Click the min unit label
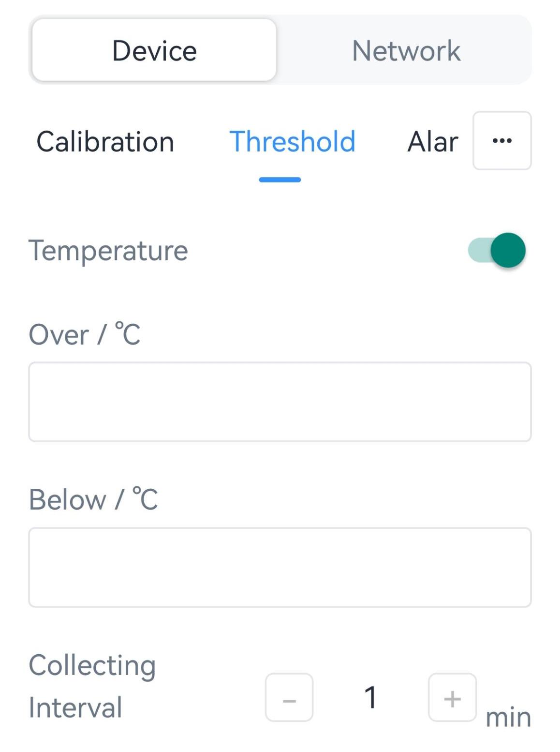Viewport: 560px width, 752px height. coord(508,717)
